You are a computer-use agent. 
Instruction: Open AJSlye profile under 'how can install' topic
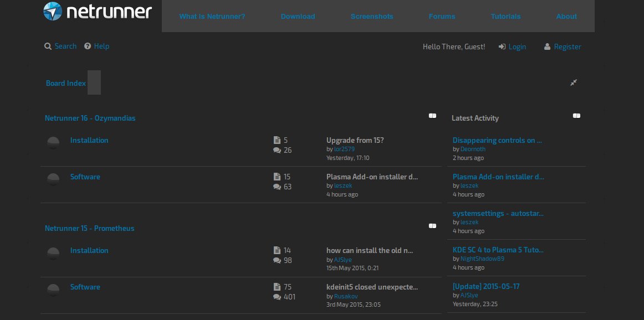pos(343,260)
